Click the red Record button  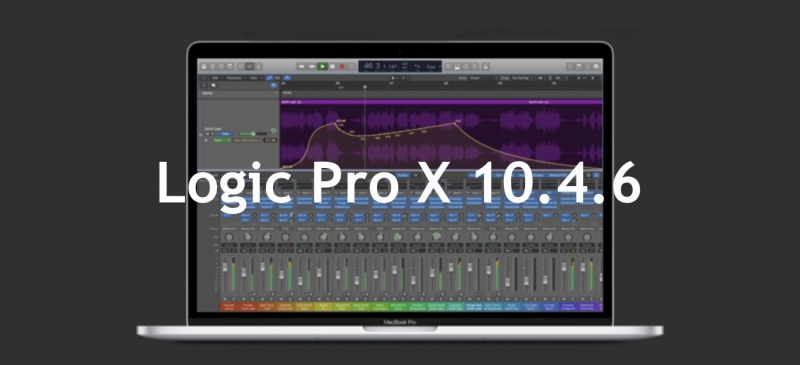tap(342, 66)
